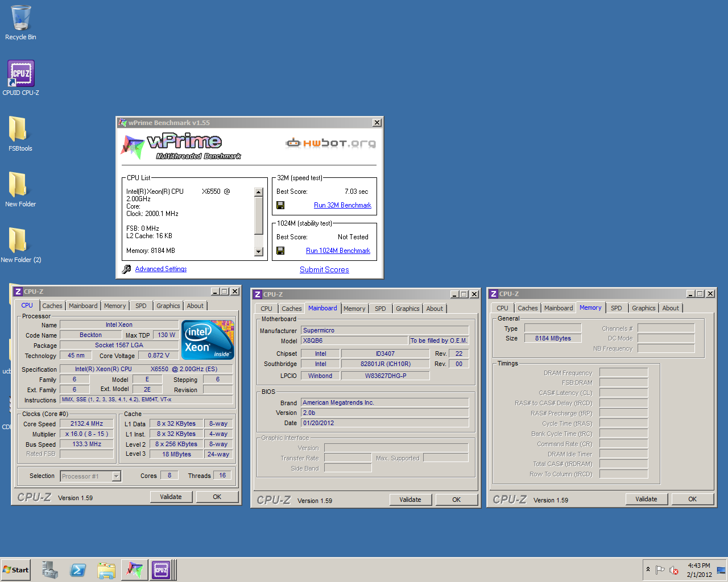Viewport: 728px width, 582px height.
Task: Click Validate in the CPU-Z Memory window
Action: 646,499
